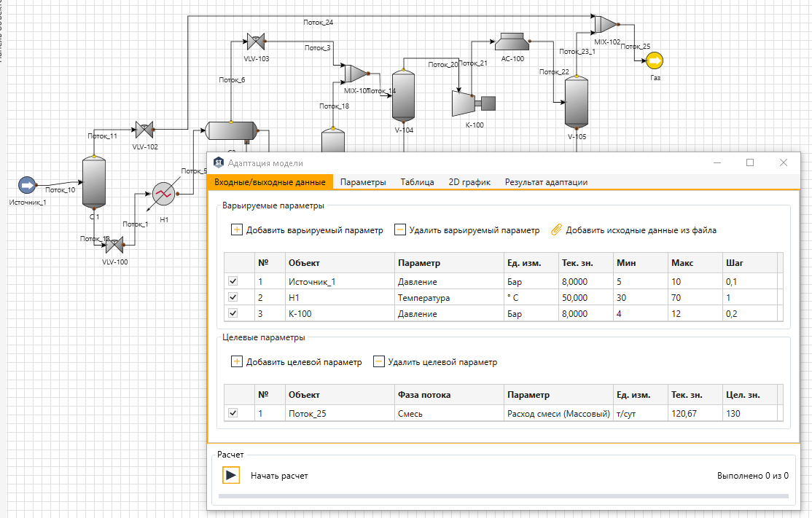Edit target value 130 for Поток_25
The height and width of the screenshot is (518, 812).
tap(750, 414)
